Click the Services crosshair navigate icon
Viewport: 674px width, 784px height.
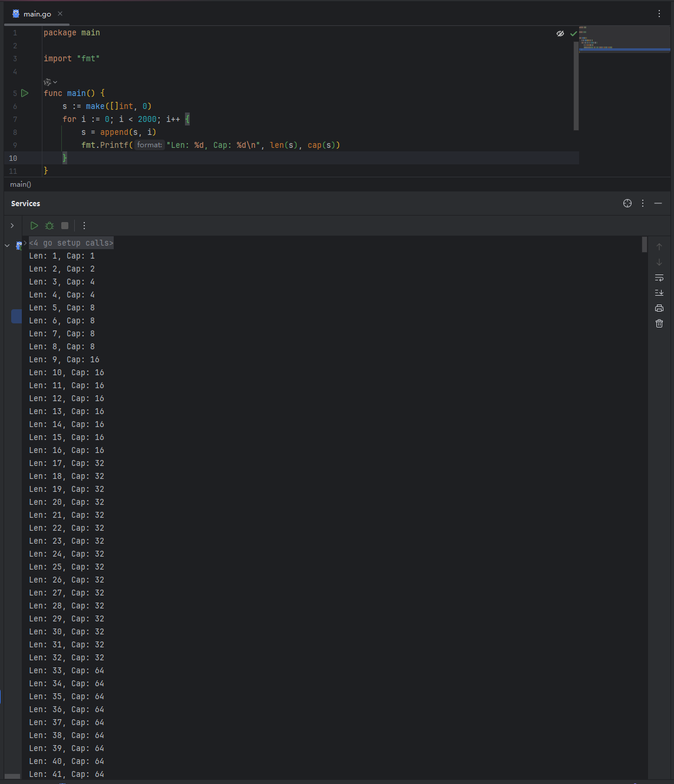pyautogui.click(x=627, y=203)
